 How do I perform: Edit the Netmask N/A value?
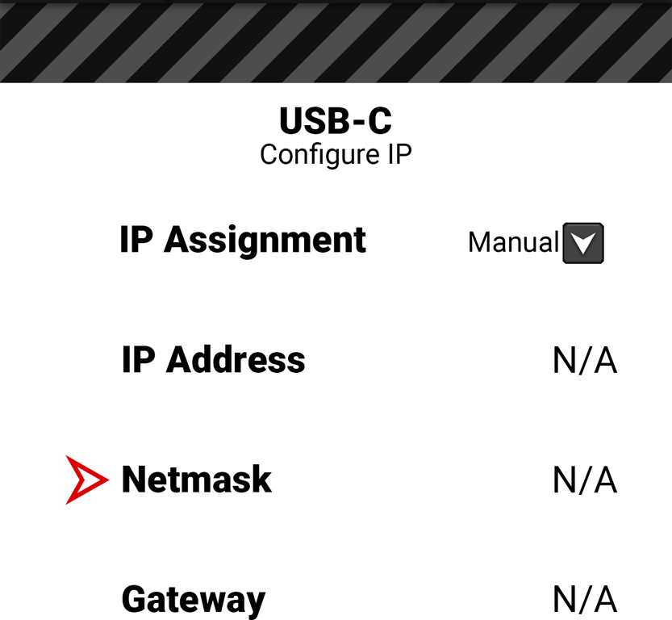click(x=584, y=480)
